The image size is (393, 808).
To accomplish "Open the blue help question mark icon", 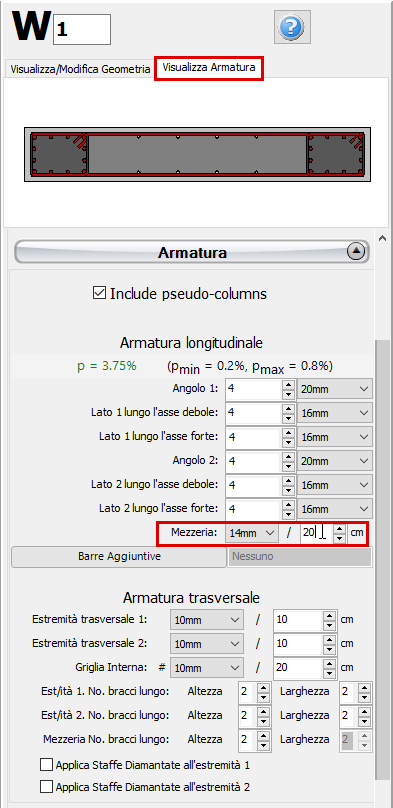I will pyautogui.click(x=293, y=26).
